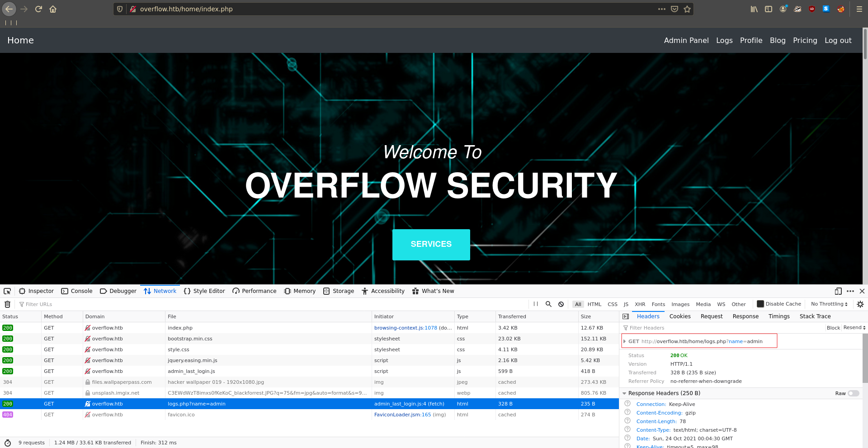The width and height of the screenshot is (868, 448).
Task: Open the Admin Panel link
Action: coord(686,40)
